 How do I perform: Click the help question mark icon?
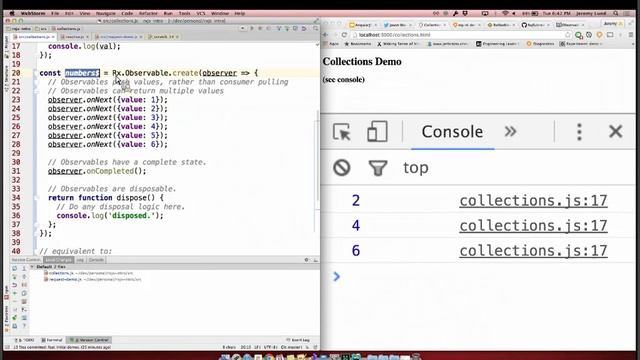(x=24, y=326)
